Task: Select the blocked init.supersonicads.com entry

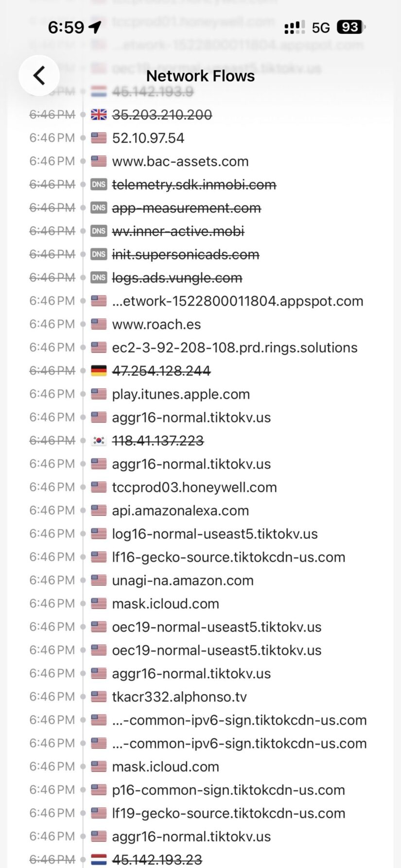Action: click(186, 254)
